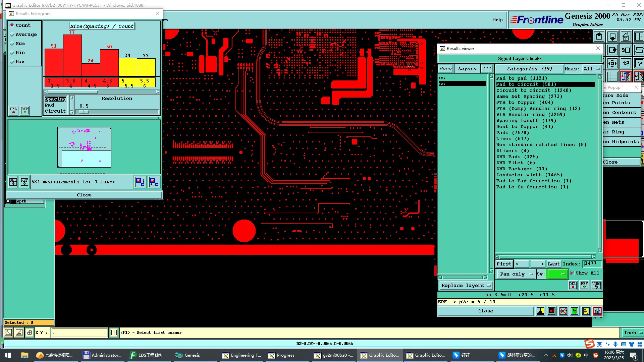This screenshot has height=362, width=644.
Task: Select cs layer in Results viewer
Action: 462,78
